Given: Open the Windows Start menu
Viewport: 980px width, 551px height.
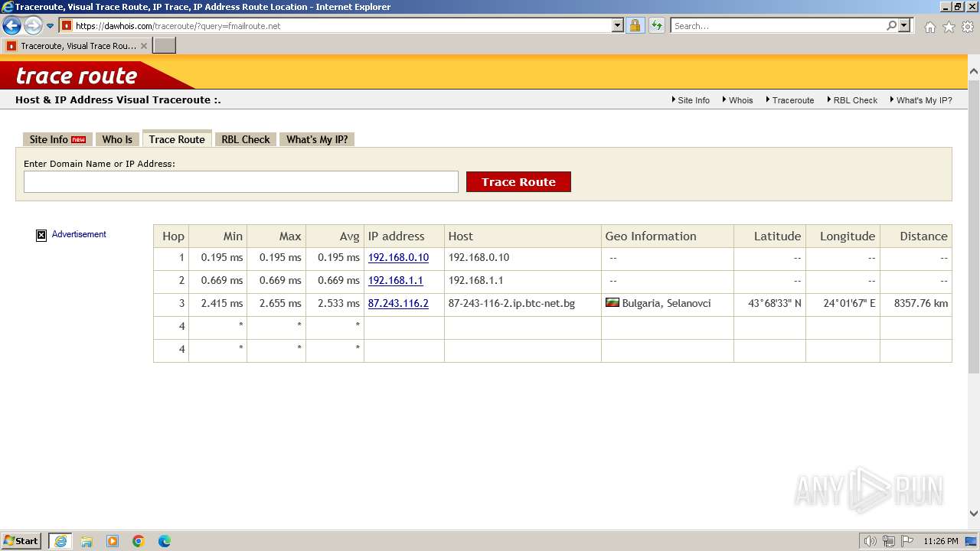Looking at the screenshot, I should point(21,540).
